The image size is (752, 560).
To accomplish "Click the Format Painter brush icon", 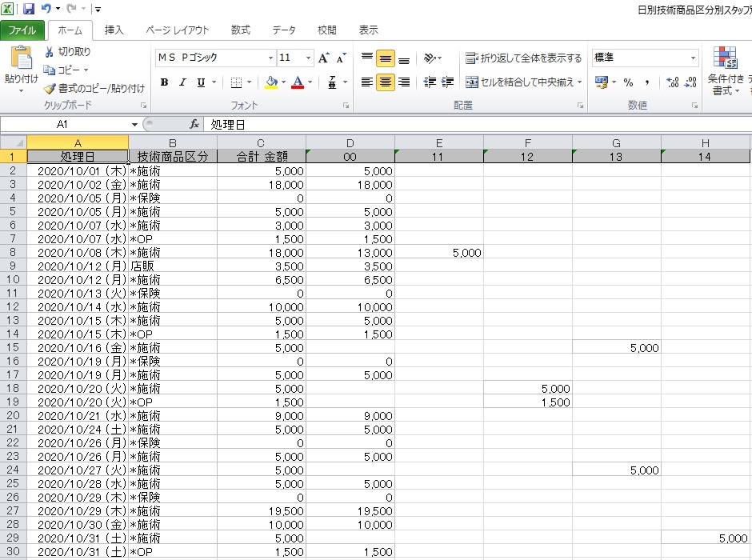I will pos(50,88).
